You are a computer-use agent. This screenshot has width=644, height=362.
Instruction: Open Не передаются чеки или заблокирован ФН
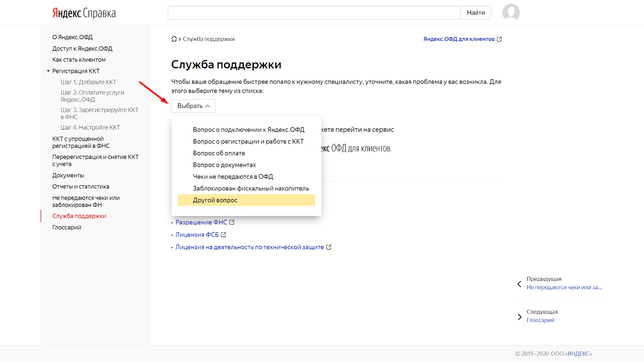click(x=86, y=202)
